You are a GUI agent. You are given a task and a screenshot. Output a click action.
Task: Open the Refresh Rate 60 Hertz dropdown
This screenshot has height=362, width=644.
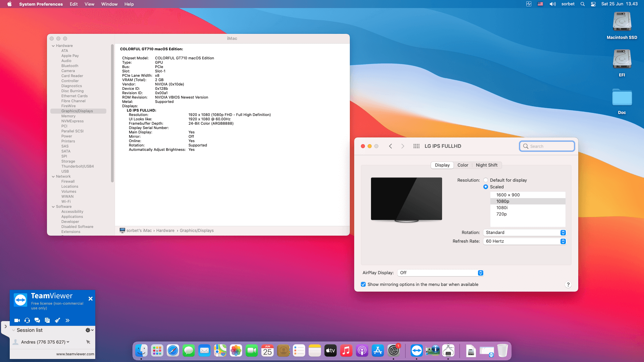tap(525, 241)
